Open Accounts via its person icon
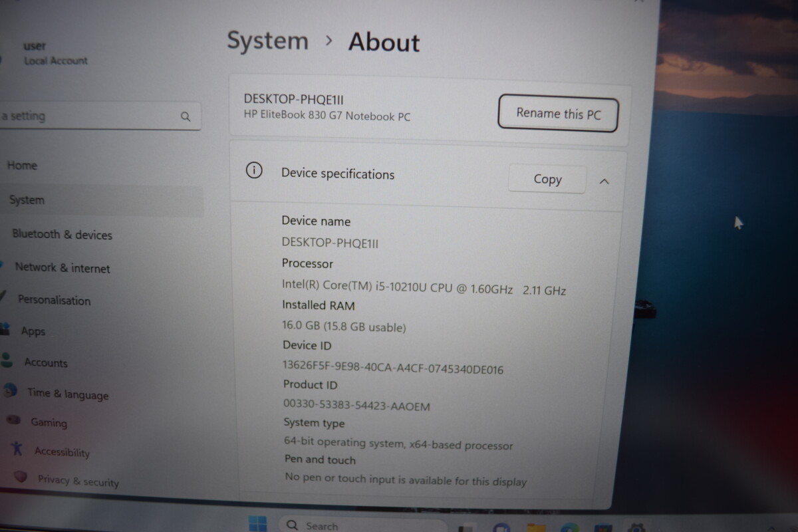 click(7, 360)
